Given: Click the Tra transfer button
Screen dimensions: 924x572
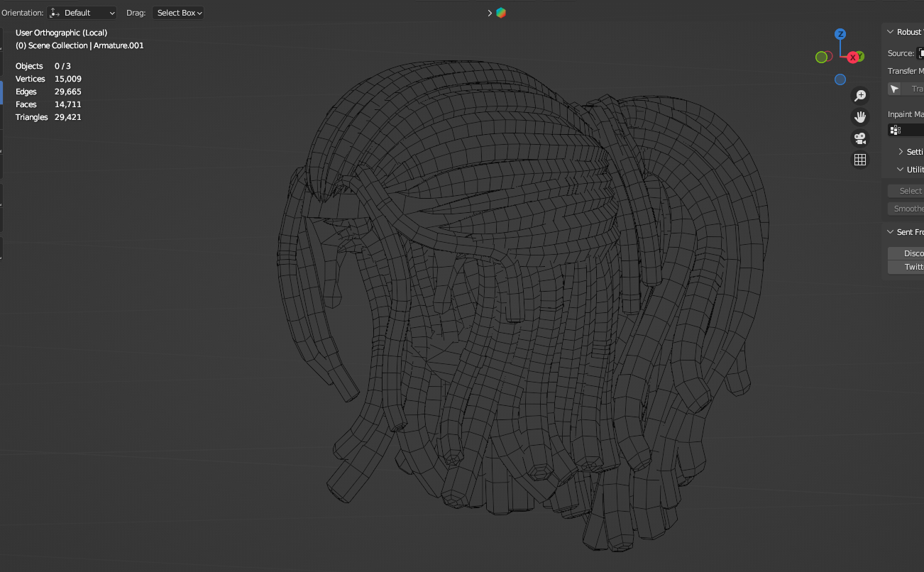Looking at the screenshot, I should [x=913, y=89].
